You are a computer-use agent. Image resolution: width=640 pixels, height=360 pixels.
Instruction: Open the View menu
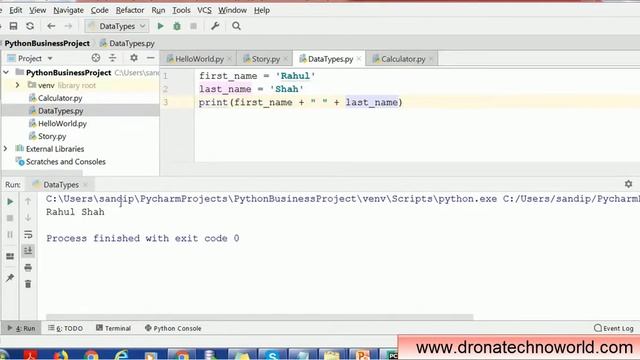point(37,10)
